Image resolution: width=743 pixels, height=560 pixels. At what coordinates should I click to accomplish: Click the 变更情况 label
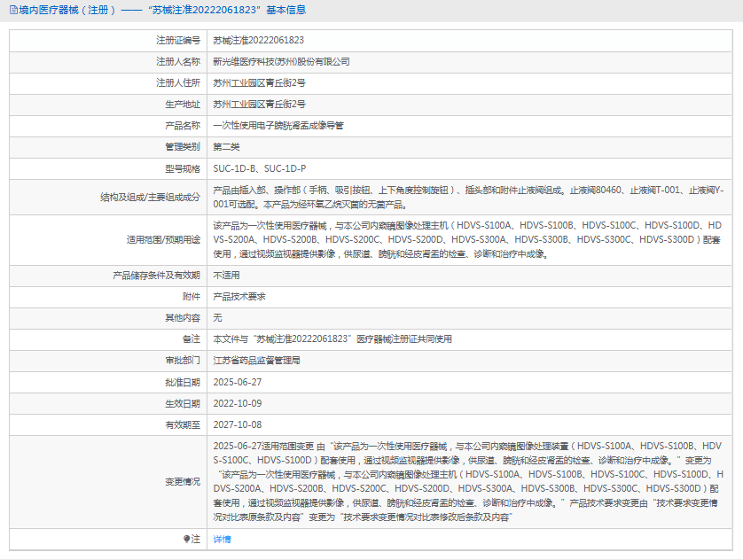pyautogui.click(x=183, y=481)
